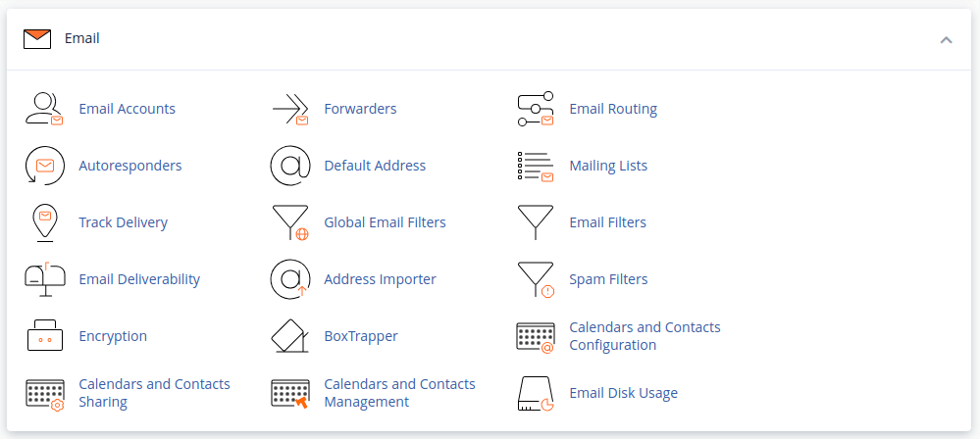Click the Email Accounts person icon

44,109
